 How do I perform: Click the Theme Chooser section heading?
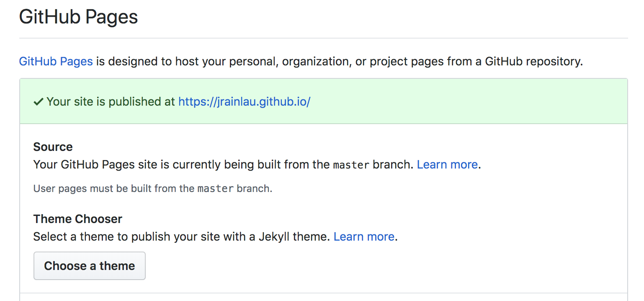(x=77, y=219)
